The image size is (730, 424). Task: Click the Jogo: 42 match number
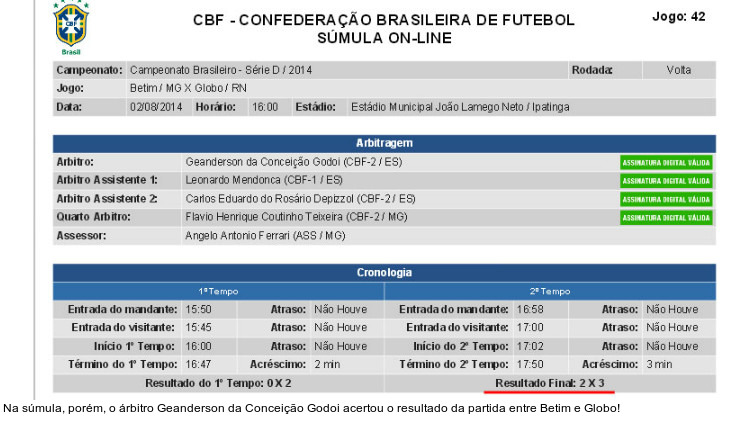[x=678, y=17]
